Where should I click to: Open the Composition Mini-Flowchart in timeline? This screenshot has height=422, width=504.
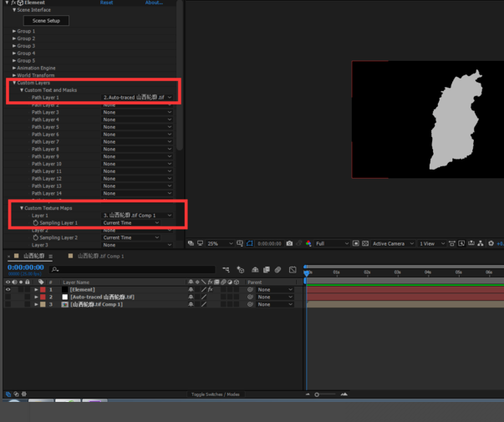(x=226, y=270)
